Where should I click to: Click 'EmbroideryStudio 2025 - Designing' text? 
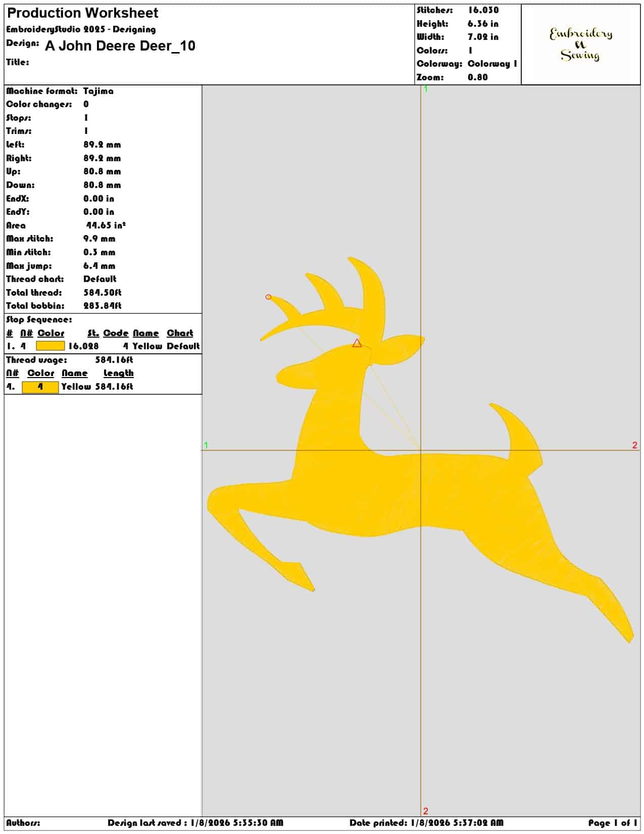(81, 29)
